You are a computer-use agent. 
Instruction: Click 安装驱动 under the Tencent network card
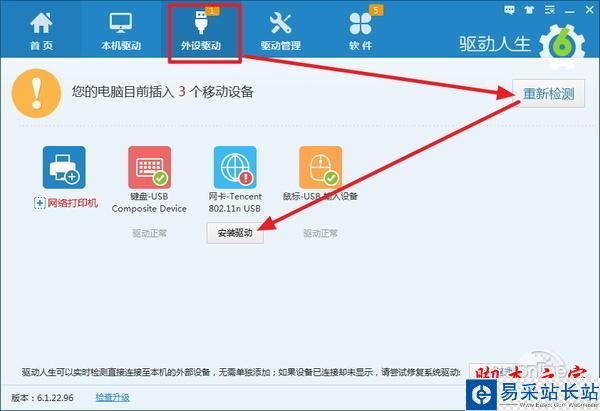point(235,233)
